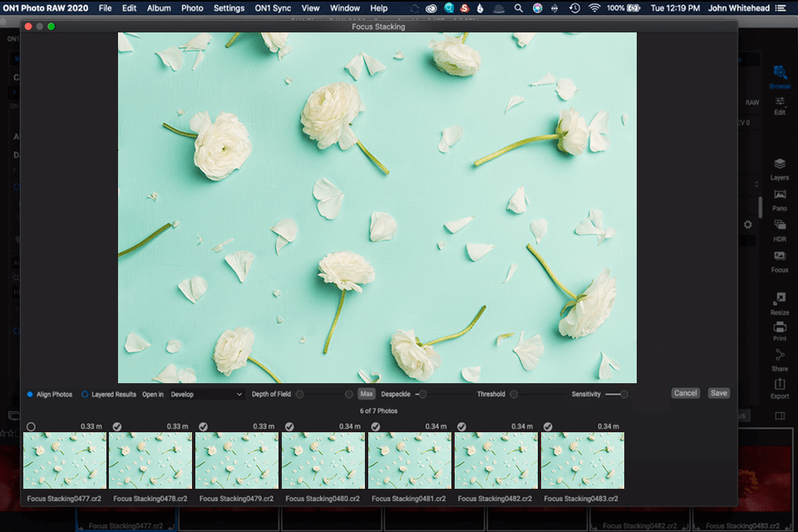Click the Layers icon in sidebar
798x532 pixels.
click(780, 165)
